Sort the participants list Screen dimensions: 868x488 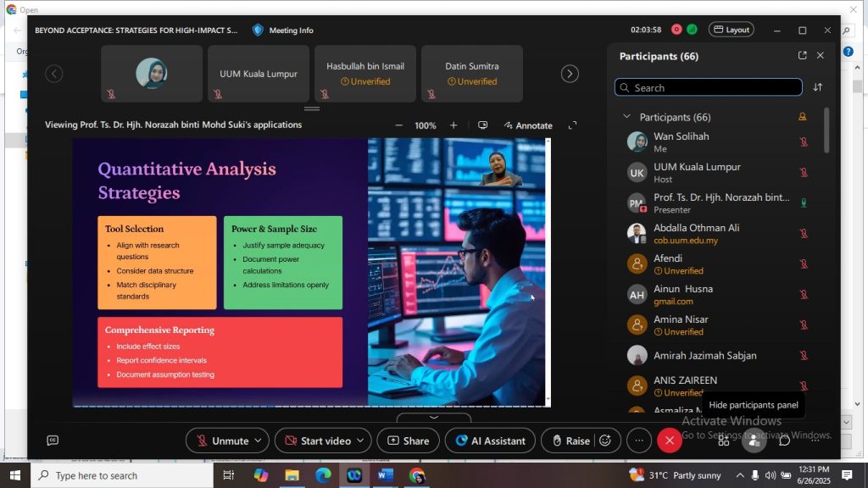point(818,87)
